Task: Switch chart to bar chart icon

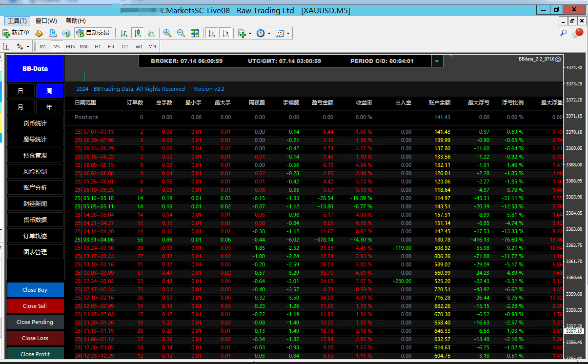Action: [x=124, y=33]
